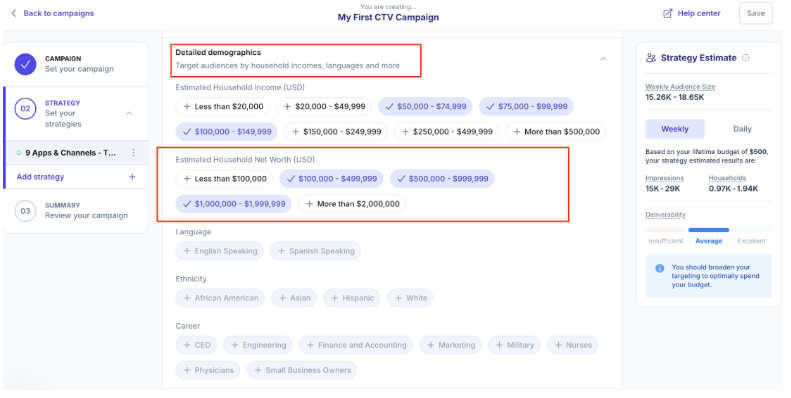This screenshot has height=398, width=791.
Task: Click the Help center external link icon
Action: click(667, 14)
